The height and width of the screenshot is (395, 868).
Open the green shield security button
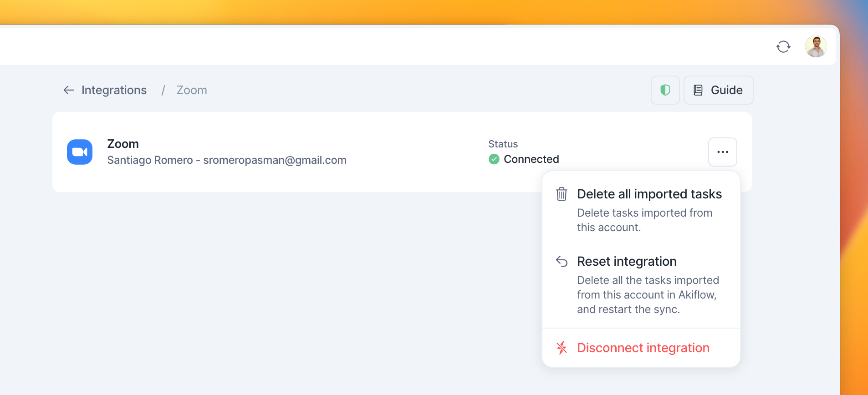tap(665, 90)
